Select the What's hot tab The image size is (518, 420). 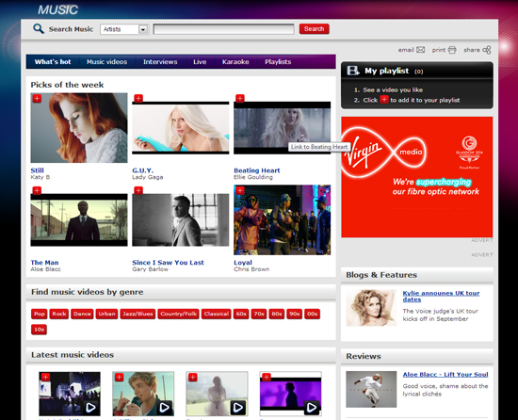tap(53, 62)
